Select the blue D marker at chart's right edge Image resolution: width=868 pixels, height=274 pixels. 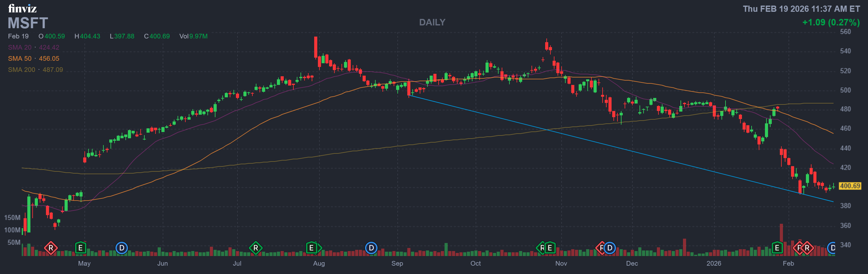pyautogui.click(x=832, y=248)
